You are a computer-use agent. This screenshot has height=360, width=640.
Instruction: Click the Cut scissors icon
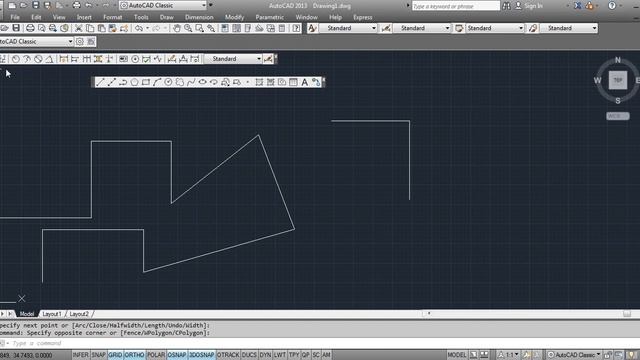[x=78, y=28]
